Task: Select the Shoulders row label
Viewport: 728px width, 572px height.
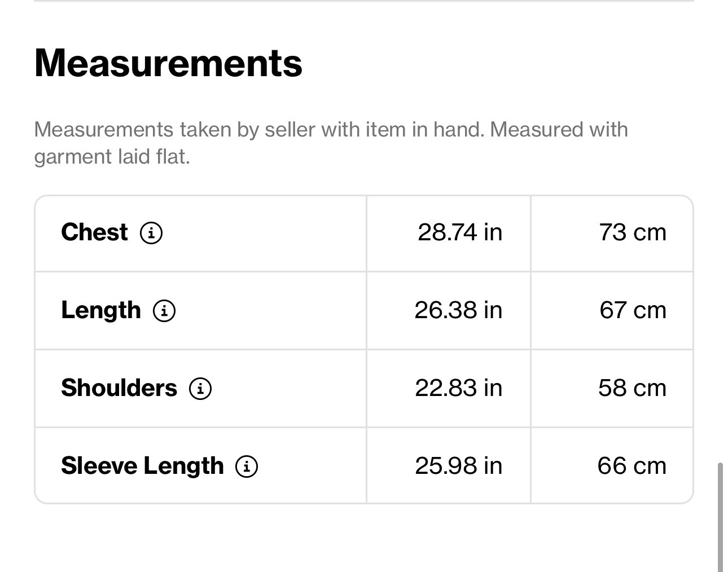Action: (119, 388)
